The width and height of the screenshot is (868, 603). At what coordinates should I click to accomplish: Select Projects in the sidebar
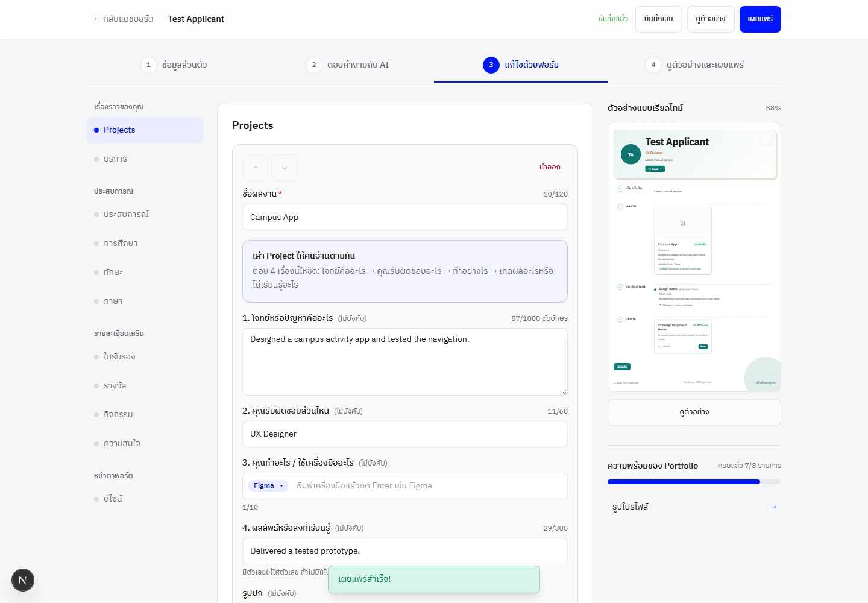[x=145, y=130]
